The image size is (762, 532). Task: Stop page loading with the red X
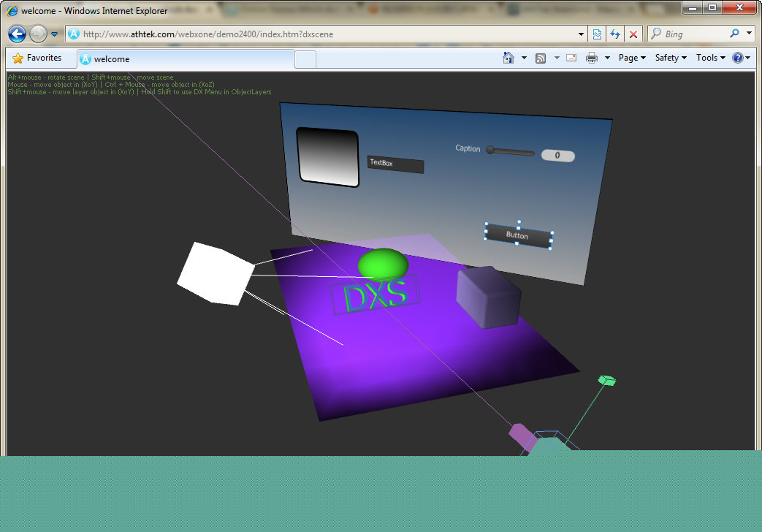633,34
